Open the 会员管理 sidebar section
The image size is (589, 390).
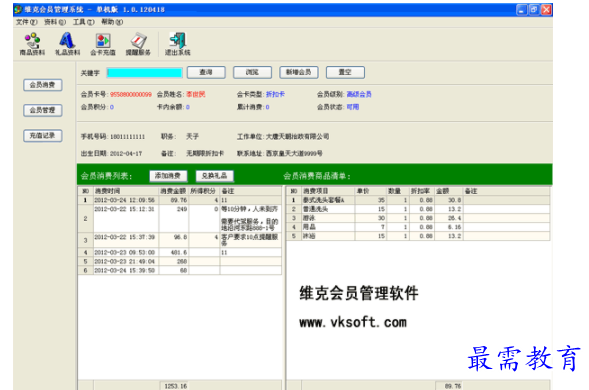coord(42,110)
